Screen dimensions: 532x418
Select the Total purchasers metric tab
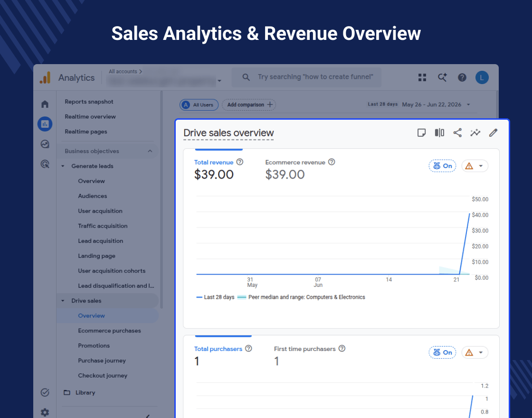coord(223,356)
